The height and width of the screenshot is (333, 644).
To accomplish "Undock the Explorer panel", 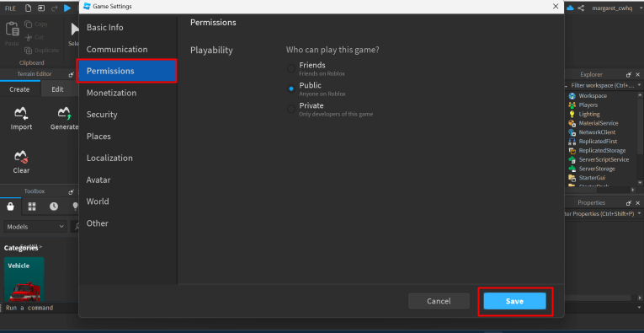I will pos(628,74).
